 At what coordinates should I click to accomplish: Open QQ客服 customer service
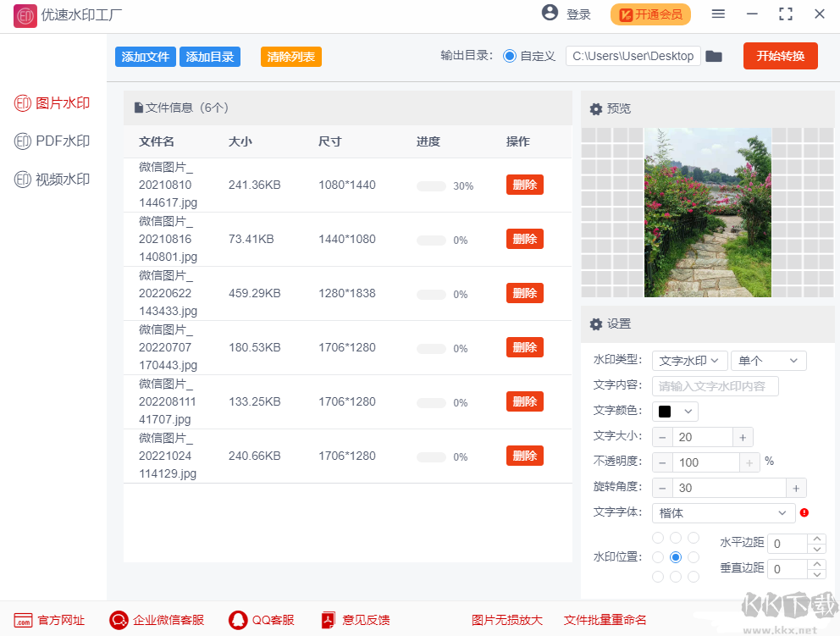262,620
